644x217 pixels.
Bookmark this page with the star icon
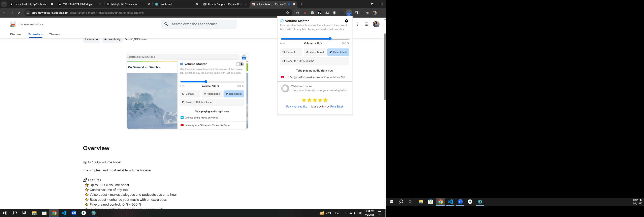[288, 13]
